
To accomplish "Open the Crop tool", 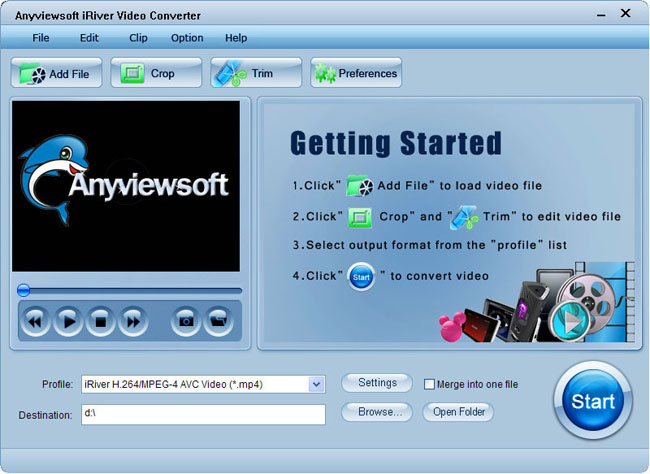I will (156, 73).
